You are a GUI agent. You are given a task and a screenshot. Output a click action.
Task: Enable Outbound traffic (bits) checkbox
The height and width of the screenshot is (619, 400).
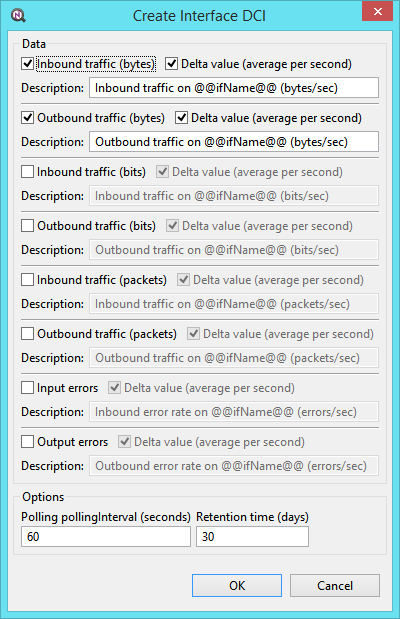(x=27, y=226)
